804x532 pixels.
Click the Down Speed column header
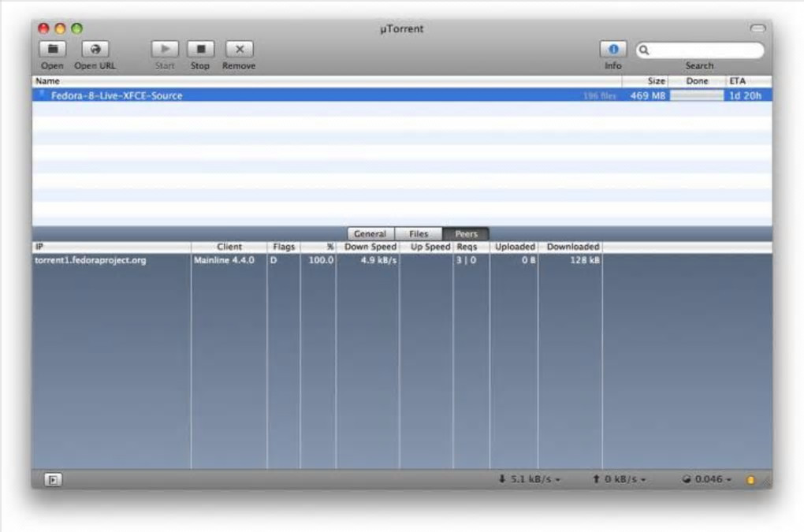click(x=368, y=247)
